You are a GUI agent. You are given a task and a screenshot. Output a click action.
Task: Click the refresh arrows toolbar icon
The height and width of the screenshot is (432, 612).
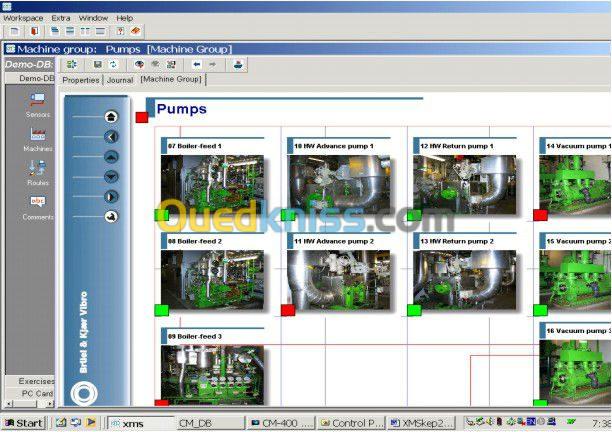click(x=113, y=64)
